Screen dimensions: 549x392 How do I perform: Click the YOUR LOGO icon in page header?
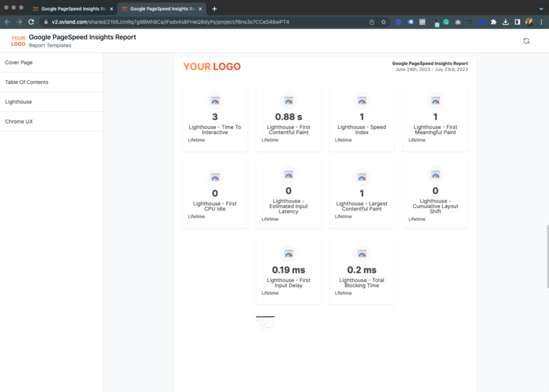click(x=18, y=41)
